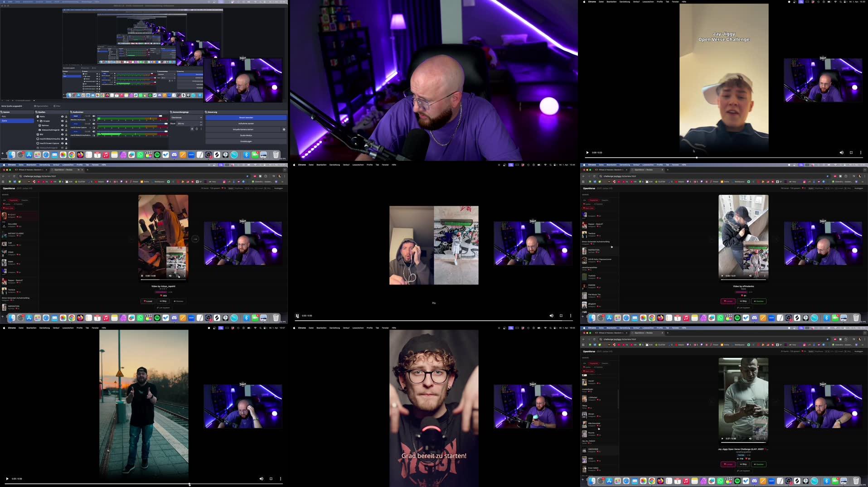
Task: Open the three-dot menu on the offmalenko video player
Action: pos(765,275)
